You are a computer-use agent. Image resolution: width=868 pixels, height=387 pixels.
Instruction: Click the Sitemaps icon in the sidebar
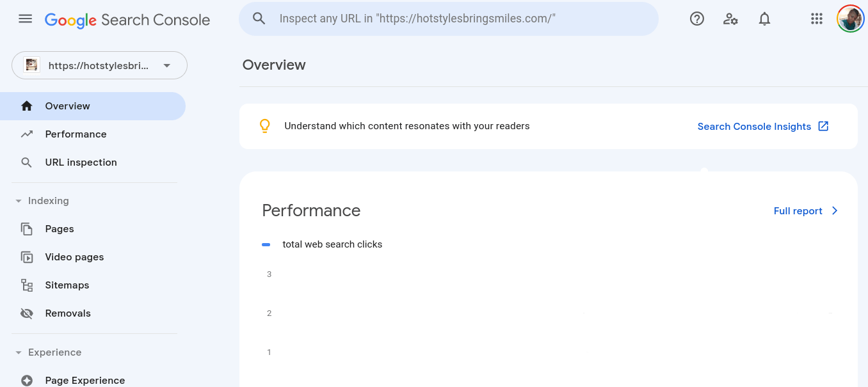26,285
